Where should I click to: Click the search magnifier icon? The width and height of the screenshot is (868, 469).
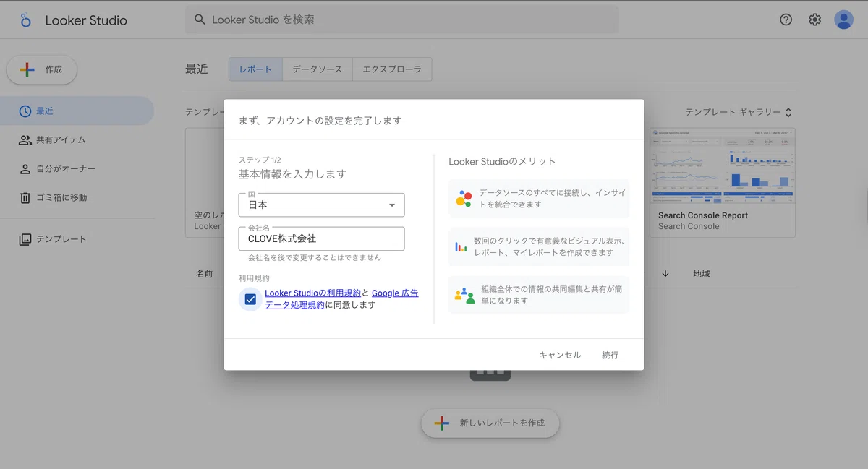click(200, 20)
